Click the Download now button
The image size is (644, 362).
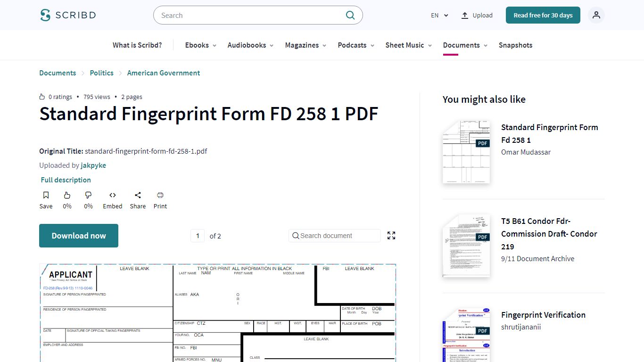79,236
